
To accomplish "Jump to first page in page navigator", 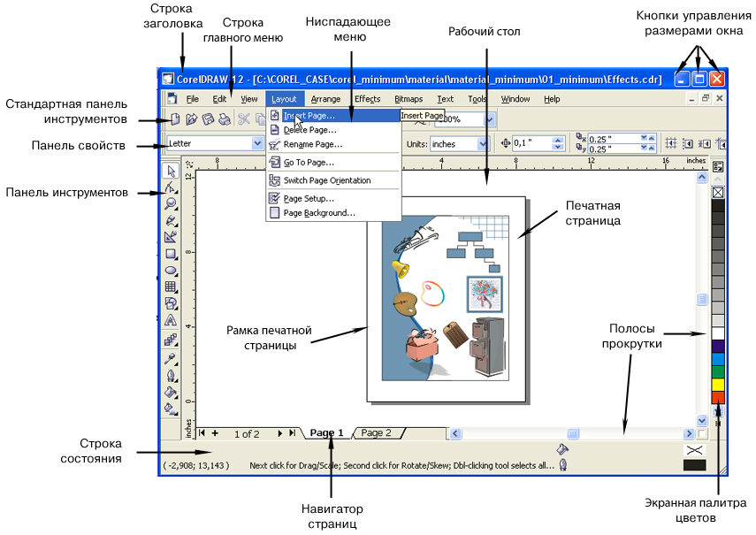I will pos(202,432).
